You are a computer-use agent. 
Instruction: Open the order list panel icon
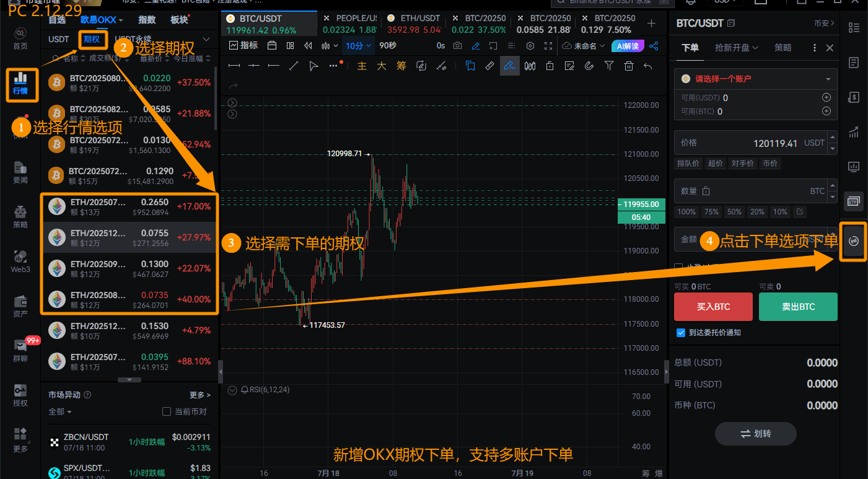[x=854, y=62]
